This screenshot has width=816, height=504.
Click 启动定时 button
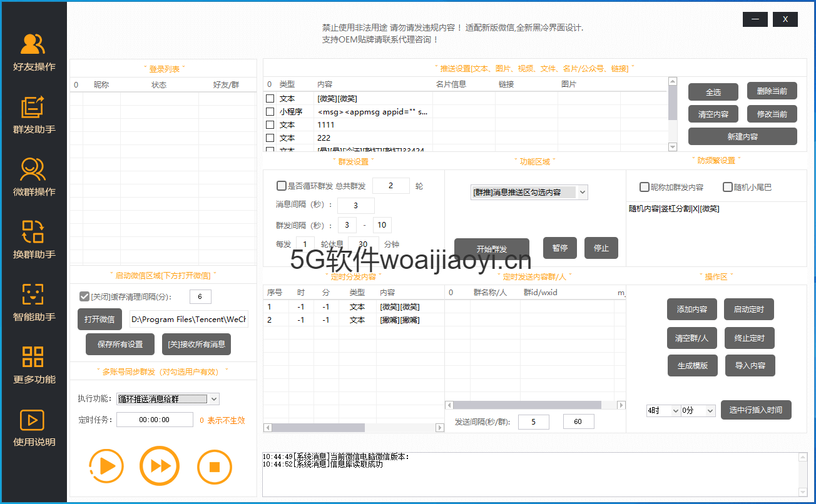coord(749,309)
